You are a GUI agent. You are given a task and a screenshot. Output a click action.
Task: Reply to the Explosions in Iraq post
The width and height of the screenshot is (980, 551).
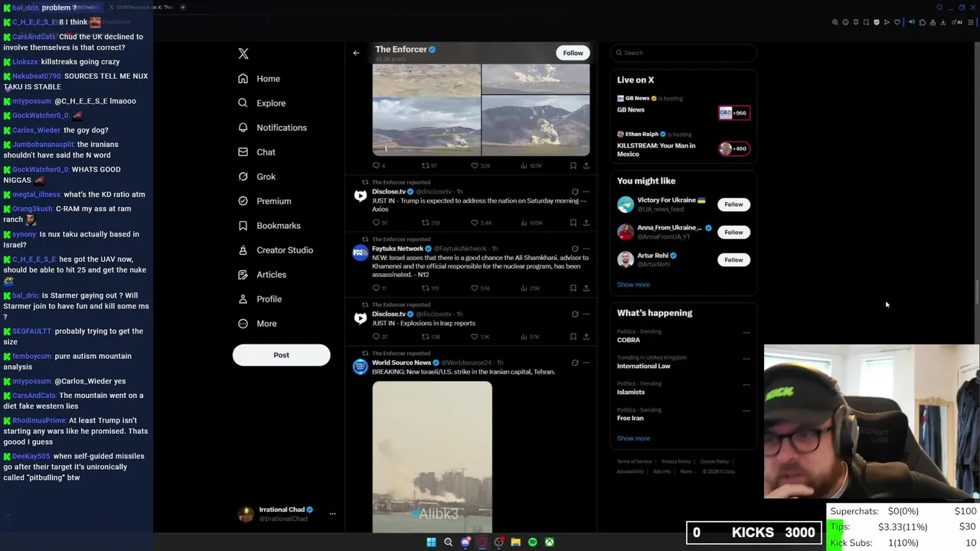pos(376,337)
